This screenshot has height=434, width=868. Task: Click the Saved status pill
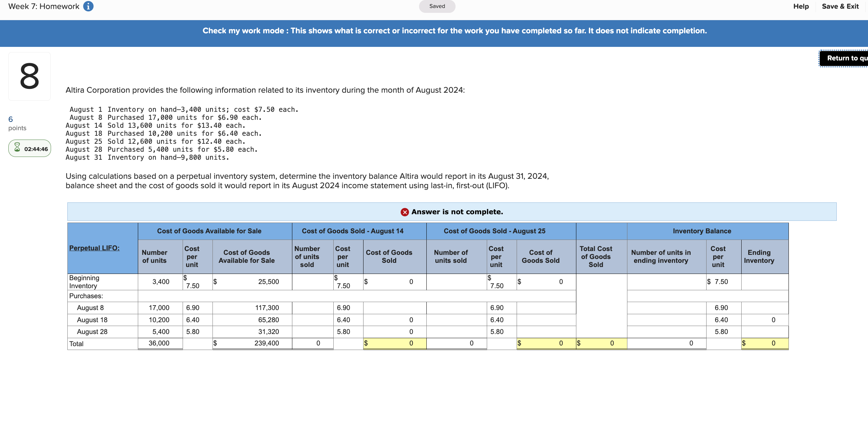pyautogui.click(x=437, y=6)
